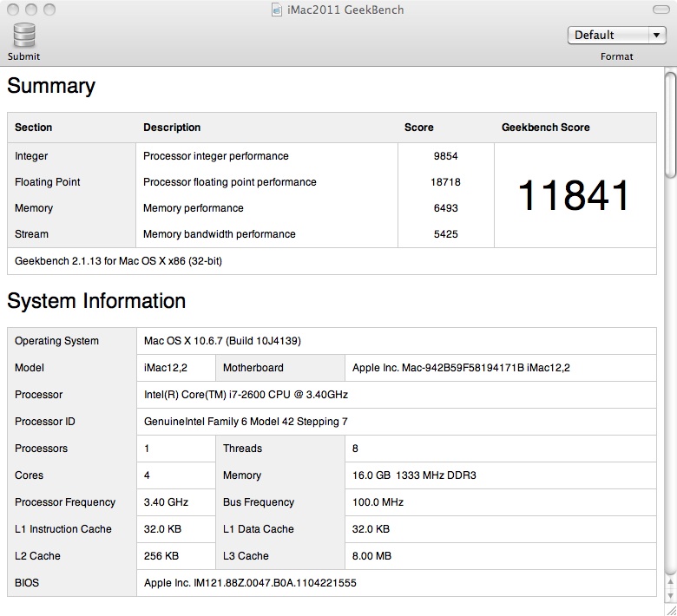677x616 pixels.
Task: Click the scrollbar down arrow
Action: (x=670, y=596)
